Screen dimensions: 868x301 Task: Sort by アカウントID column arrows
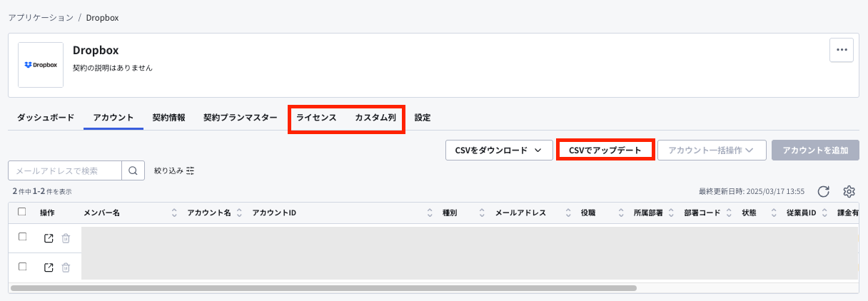[430, 213]
